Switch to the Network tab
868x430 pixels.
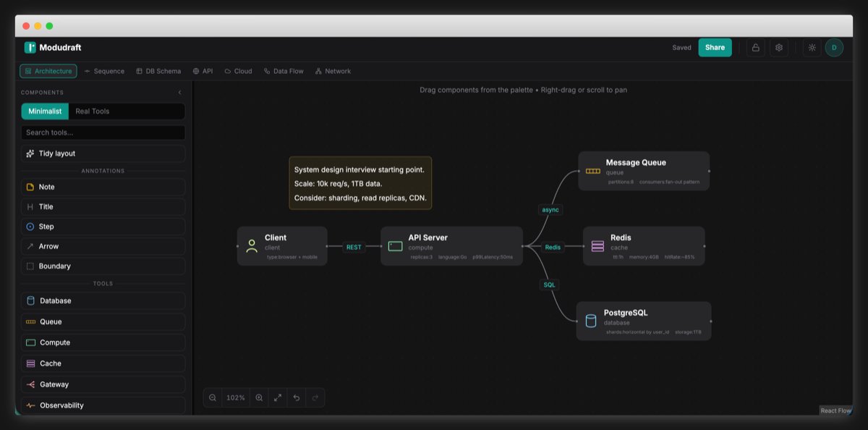(x=333, y=71)
